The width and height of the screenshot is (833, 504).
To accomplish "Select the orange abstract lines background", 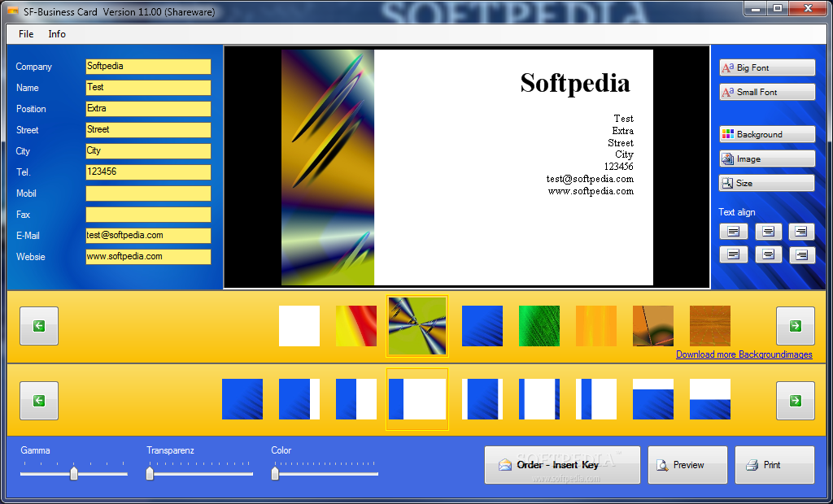I will (x=653, y=325).
